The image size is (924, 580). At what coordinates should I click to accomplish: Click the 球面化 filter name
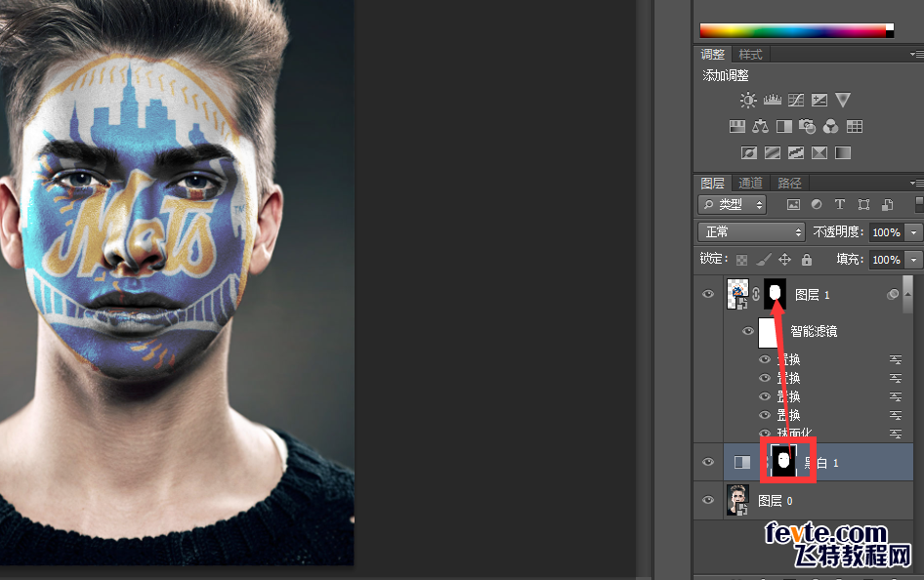pyautogui.click(x=794, y=434)
